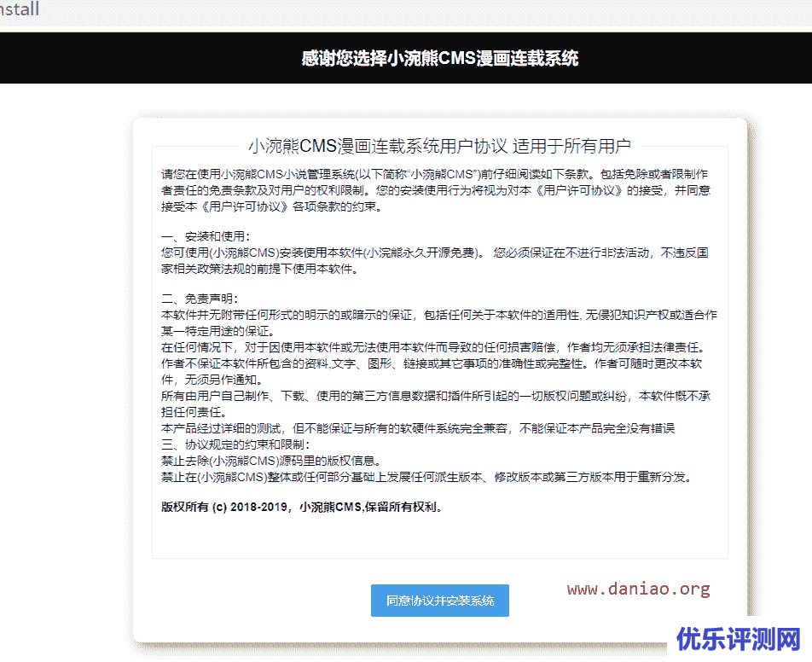Click the line starting 禁止在(小浣熊CMS)整体或任何部分

(427, 477)
